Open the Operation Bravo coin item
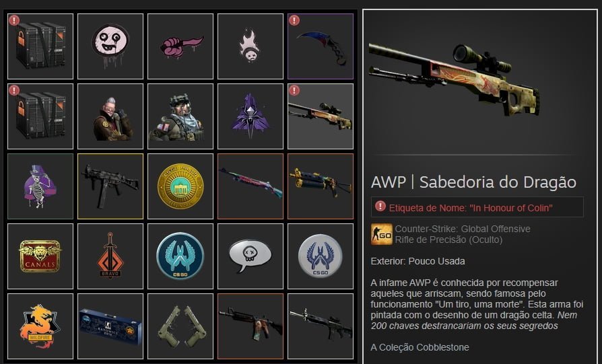Viewport: 602px width, 364px height. 110,256
